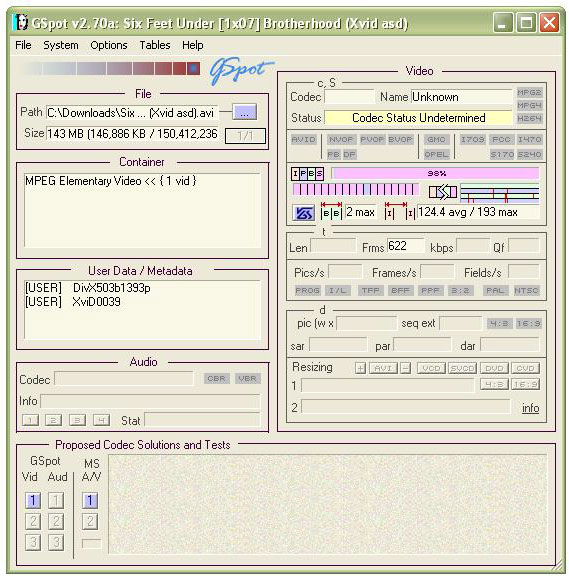Screen dimensions: 569x580
Task: Click the pink 98% progress bar
Action: tap(435, 173)
